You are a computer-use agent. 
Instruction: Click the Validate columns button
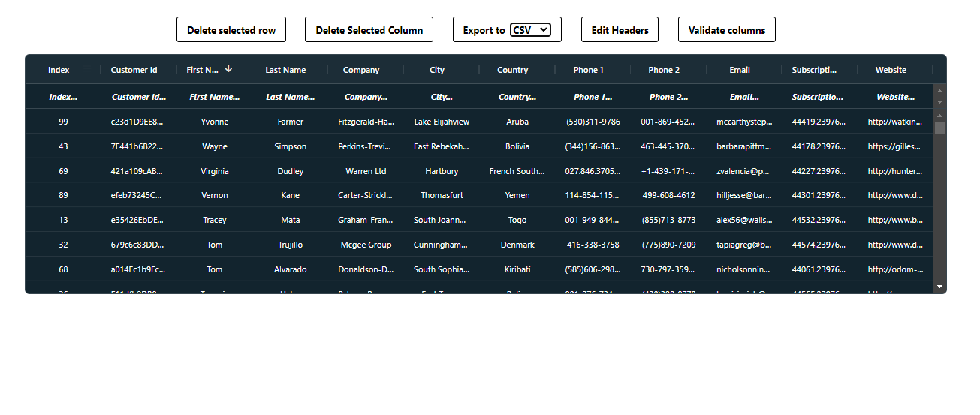click(x=726, y=30)
